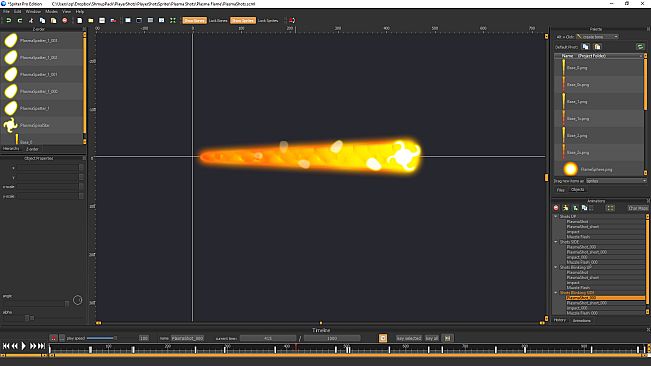Image resolution: width=651 pixels, height=366 pixels.
Task: Toggle the Show Bones button
Action: [x=194, y=20]
